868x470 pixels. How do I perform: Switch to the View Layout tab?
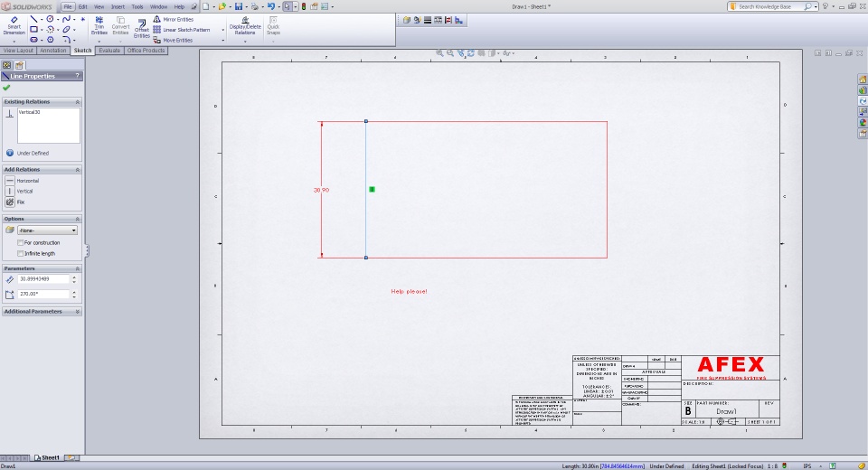(x=18, y=51)
